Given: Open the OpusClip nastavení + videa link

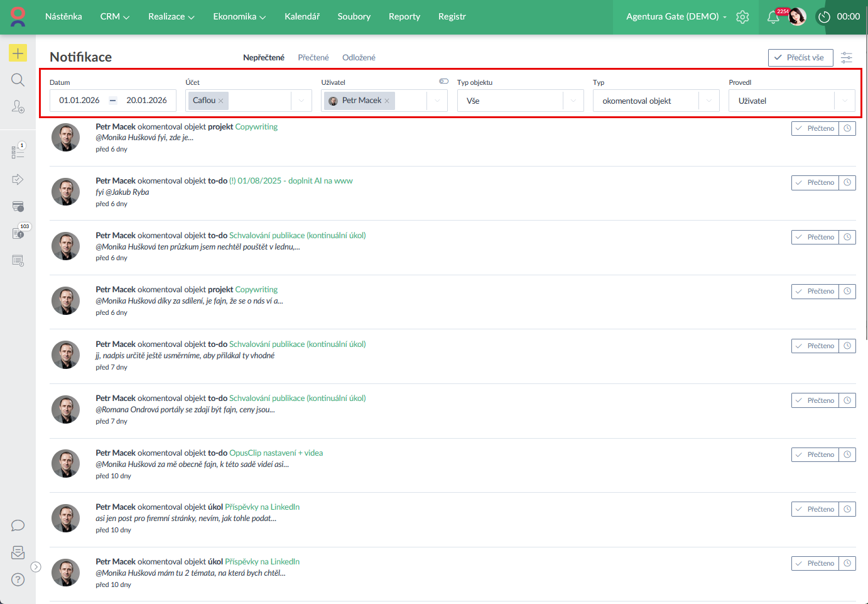Looking at the screenshot, I should pos(276,453).
